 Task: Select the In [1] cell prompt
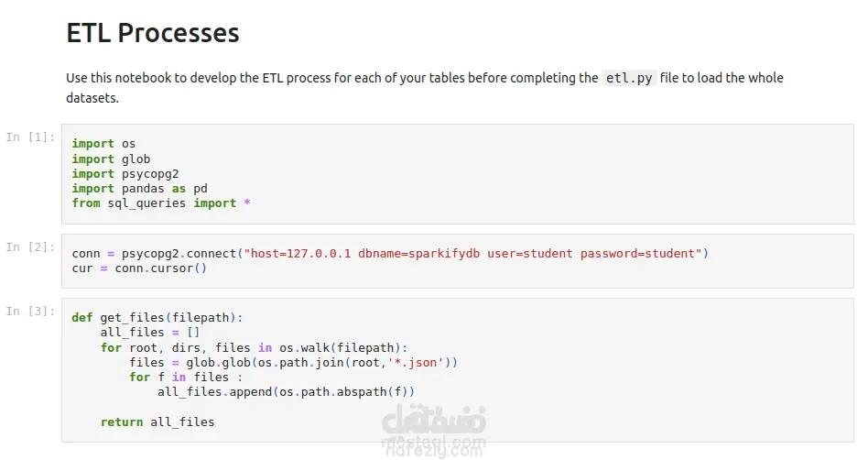[30, 137]
